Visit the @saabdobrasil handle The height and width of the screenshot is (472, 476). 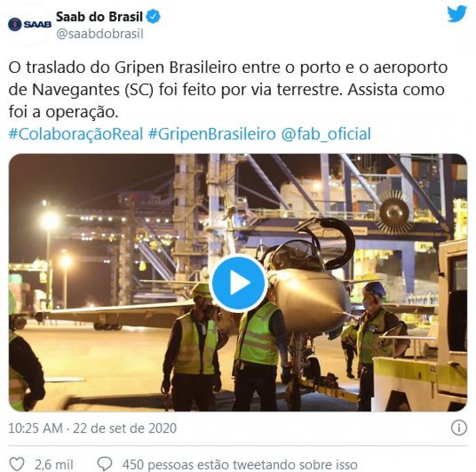pos(100,34)
